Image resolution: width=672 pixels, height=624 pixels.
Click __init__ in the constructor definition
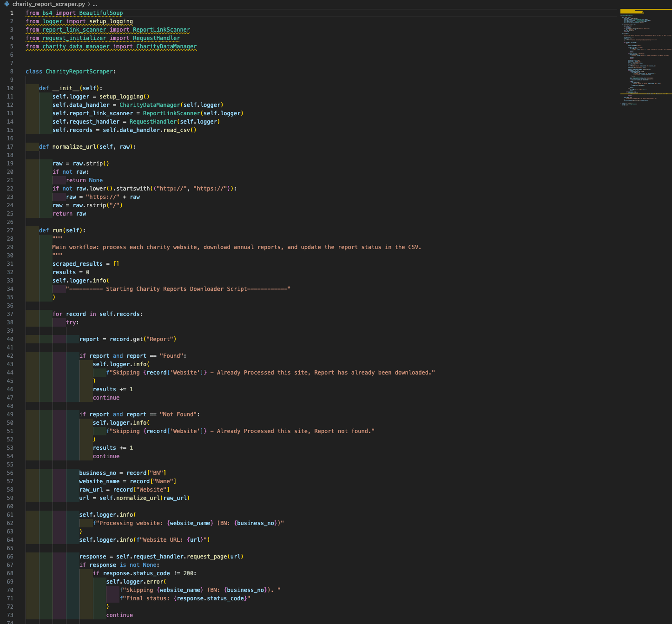pos(66,88)
